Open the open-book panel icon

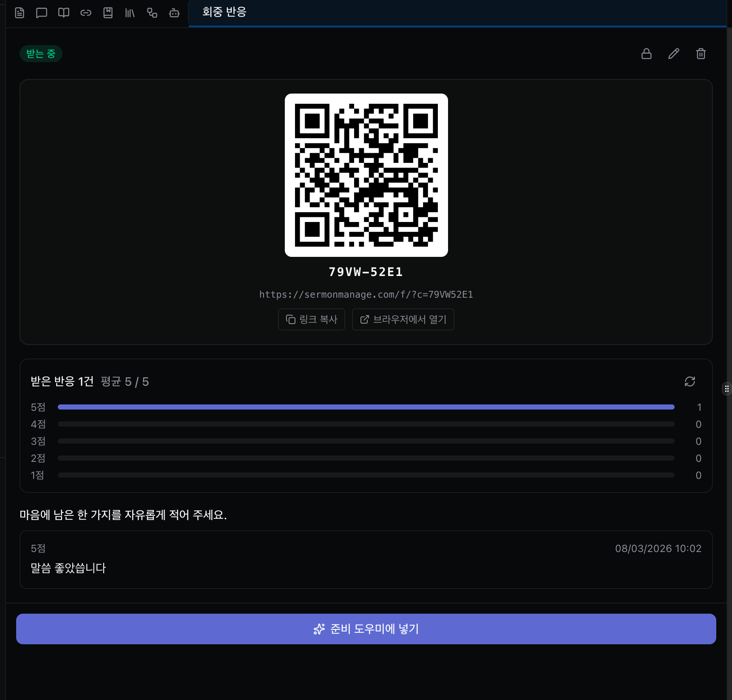tap(64, 13)
